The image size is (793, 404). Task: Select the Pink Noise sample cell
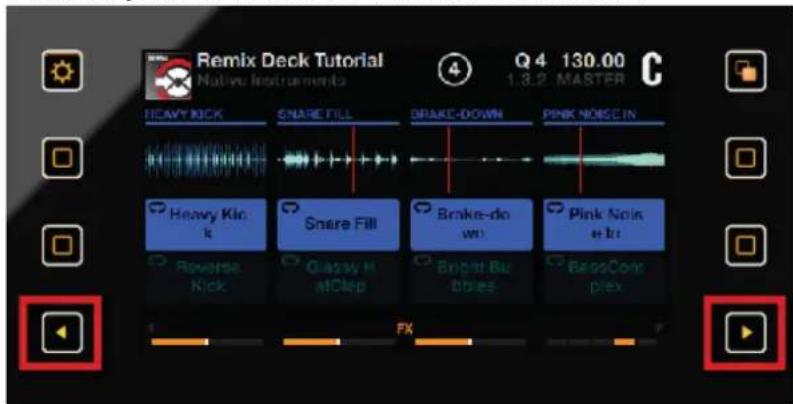(604, 225)
